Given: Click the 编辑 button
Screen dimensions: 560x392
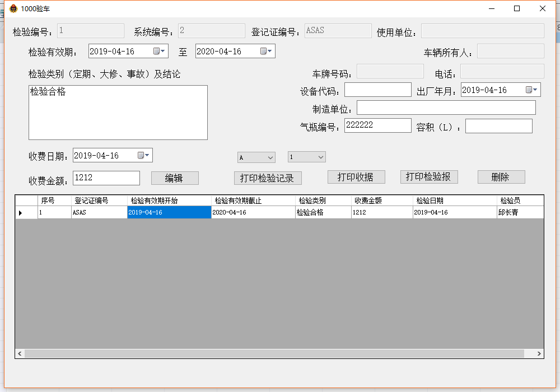Looking at the screenshot, I should (175, 178).
